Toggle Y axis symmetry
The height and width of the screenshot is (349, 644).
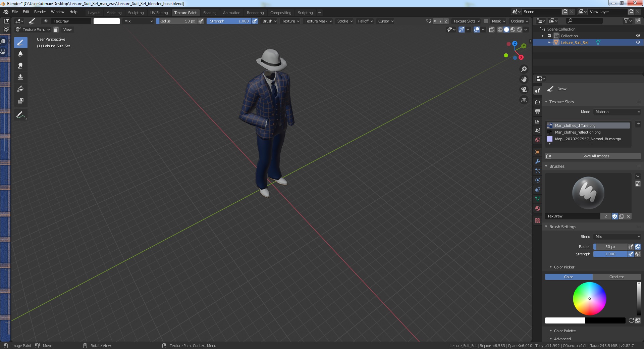[440, 21]
